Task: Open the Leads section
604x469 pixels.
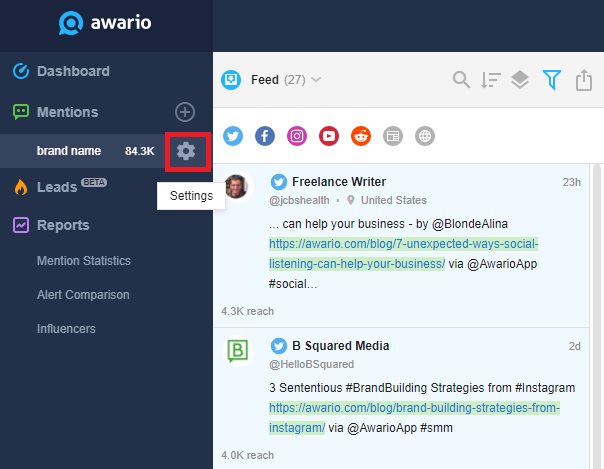Action: click(57, 187)
